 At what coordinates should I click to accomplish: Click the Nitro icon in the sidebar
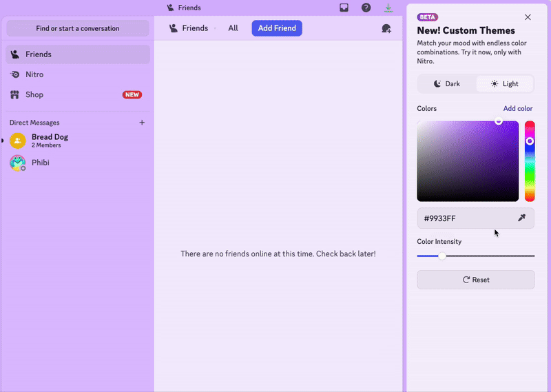pos(14,74)
